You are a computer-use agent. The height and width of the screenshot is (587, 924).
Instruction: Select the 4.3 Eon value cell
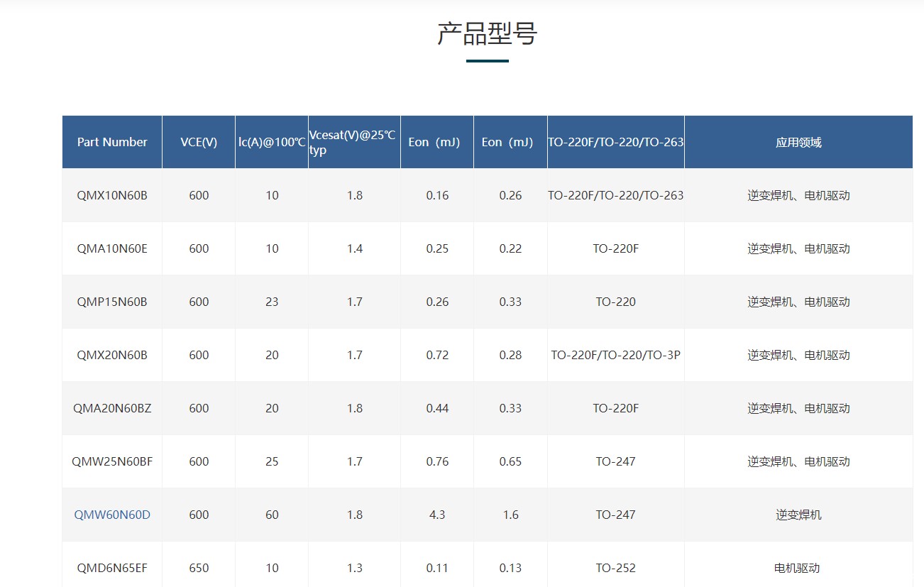point(437,515)
